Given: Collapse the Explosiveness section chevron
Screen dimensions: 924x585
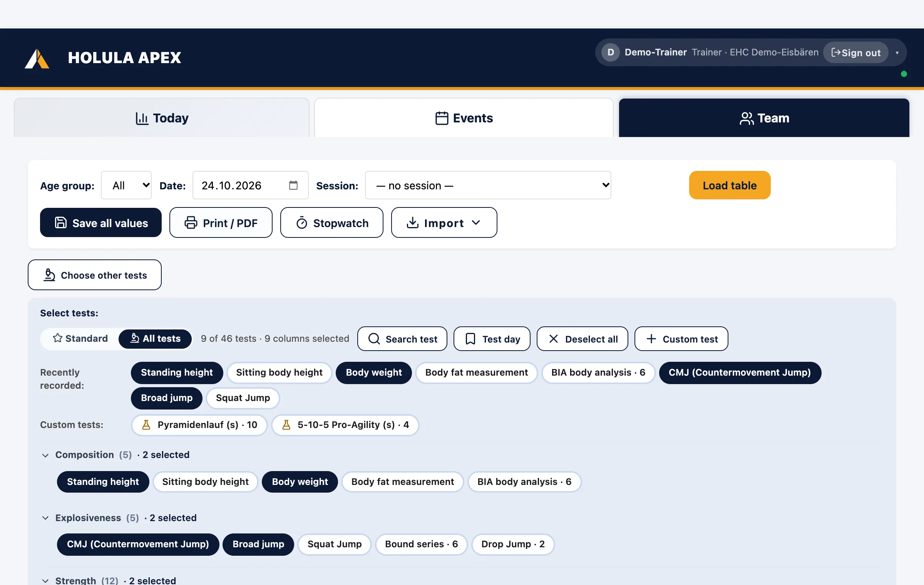Looking at the screenshot, I should point(45,518).
